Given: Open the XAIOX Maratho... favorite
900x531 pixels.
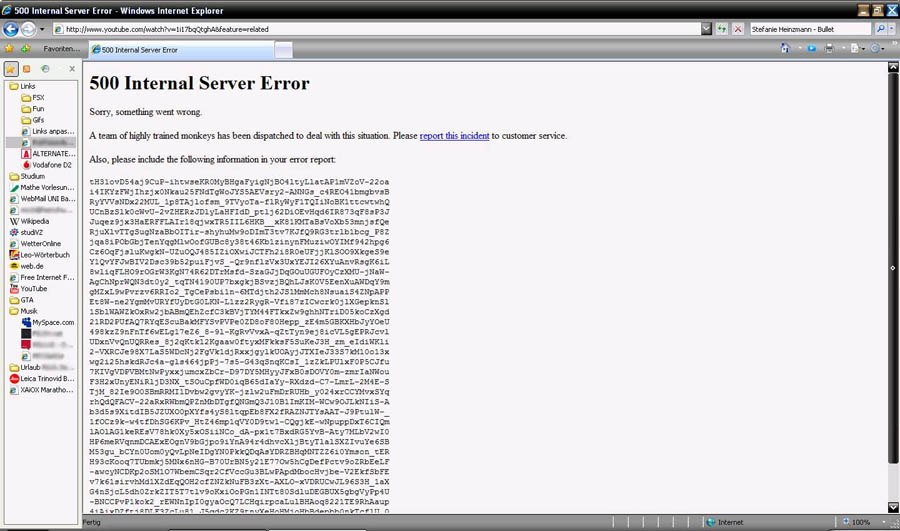Looking at the screenshot, I should pyautogui.click(x=42, y=390).
